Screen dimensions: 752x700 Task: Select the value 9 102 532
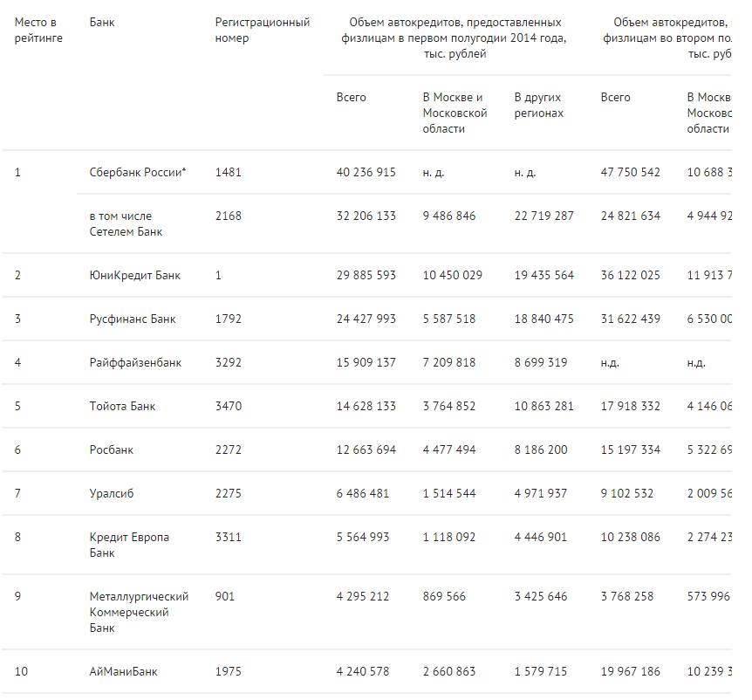tap(627, 494)
